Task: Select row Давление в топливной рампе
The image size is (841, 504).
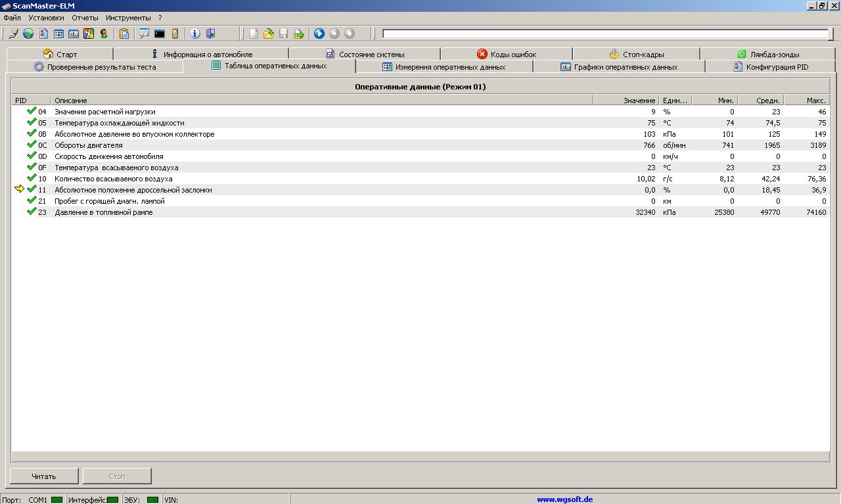Action: [x=420, y=212]
